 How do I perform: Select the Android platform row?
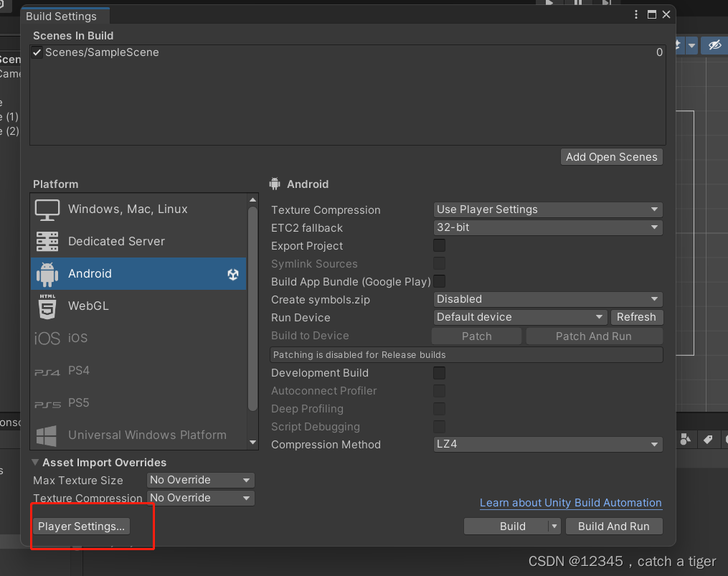138,273
